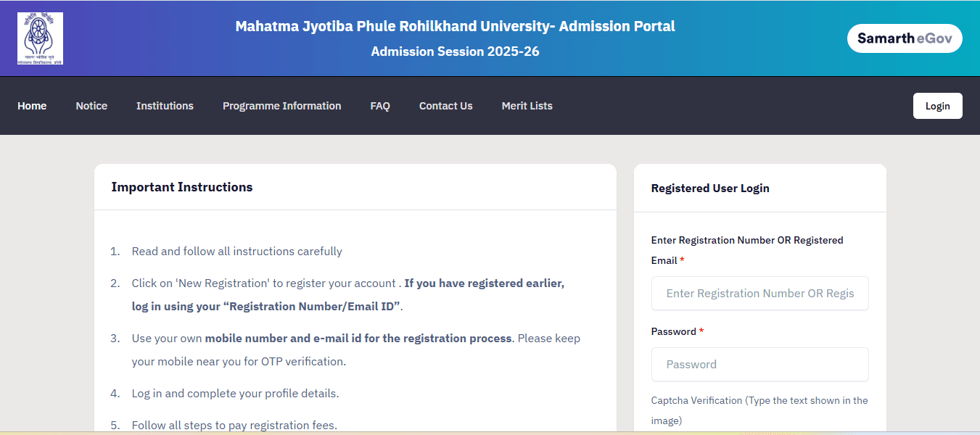The height and width of the screenshot is (435, 980).
Task: Go to the Home menu item
Action: pyautogui.click(x=32, y=106)
